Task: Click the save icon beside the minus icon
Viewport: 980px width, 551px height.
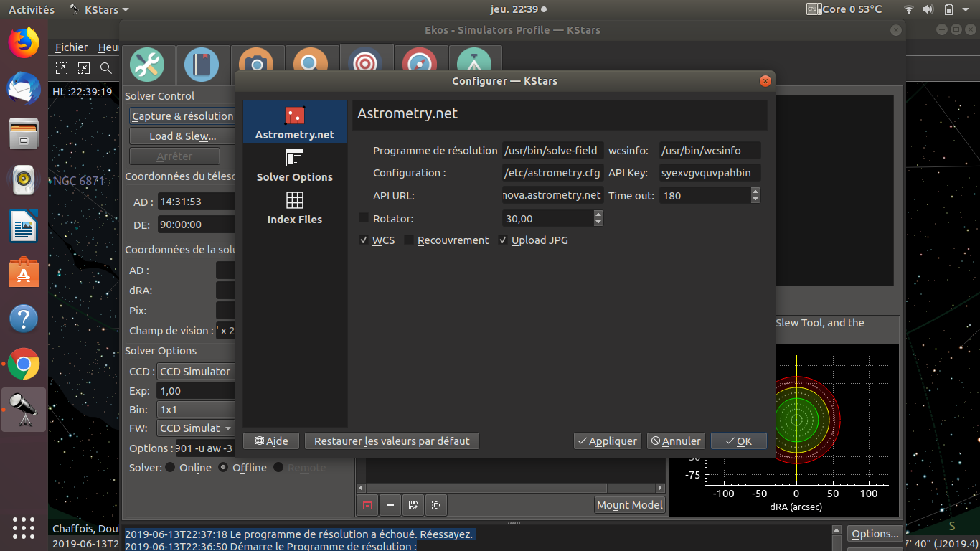Action: point(413,505)
